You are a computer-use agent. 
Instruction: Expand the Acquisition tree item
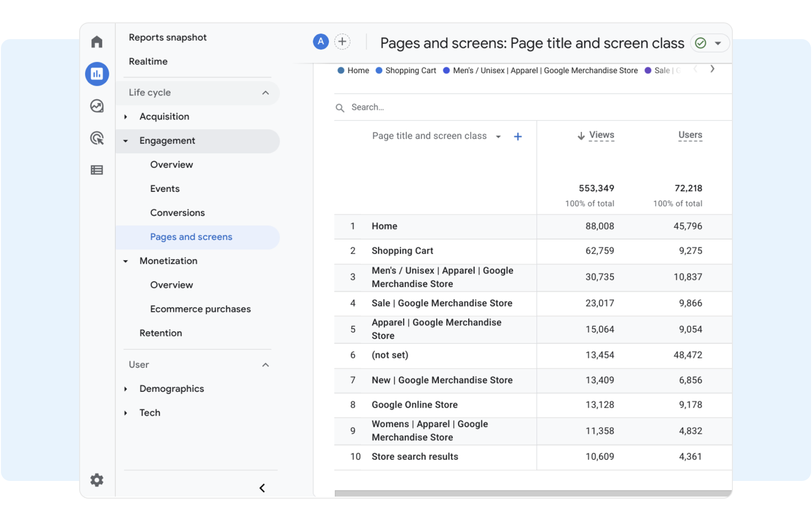126,117
